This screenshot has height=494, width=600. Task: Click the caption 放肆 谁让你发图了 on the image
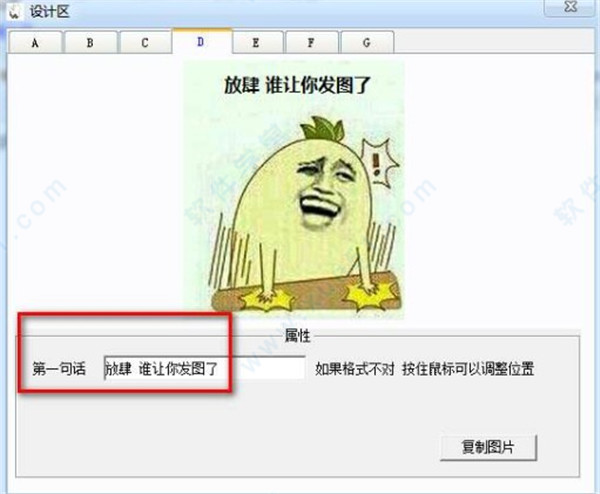click(x=297, y=85)
